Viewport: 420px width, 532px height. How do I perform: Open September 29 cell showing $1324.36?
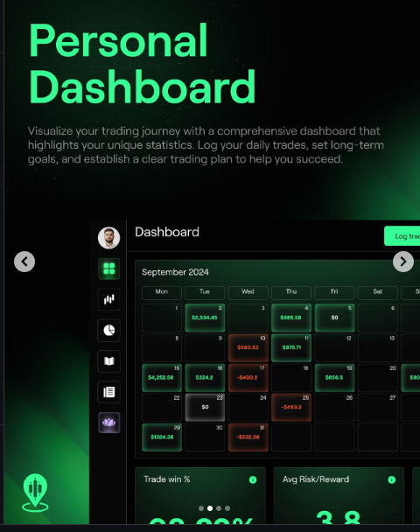tap(162, 437)
